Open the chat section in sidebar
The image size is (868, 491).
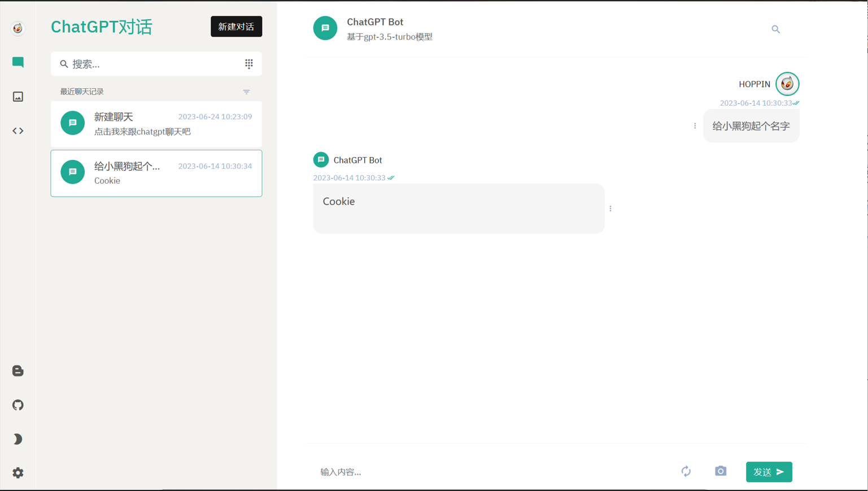pos(18,62)
